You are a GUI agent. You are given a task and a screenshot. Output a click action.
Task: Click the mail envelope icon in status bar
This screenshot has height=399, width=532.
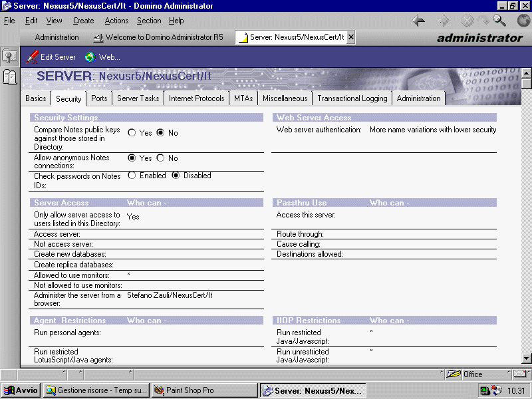[519, 374]
